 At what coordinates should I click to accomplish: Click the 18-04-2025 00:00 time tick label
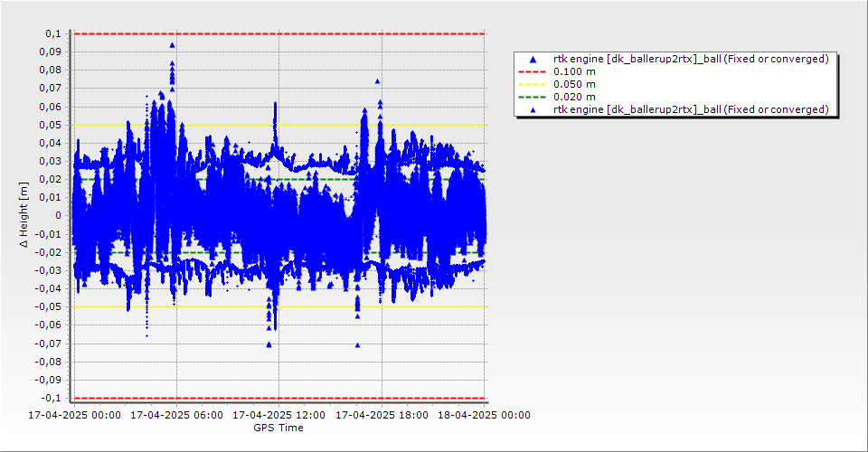[x=484, y=416]
